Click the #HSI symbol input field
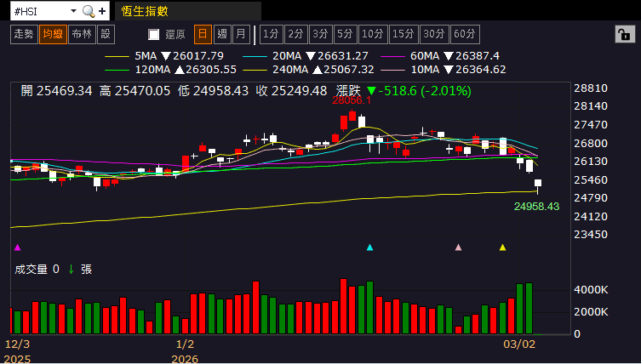Viewport: 641px width, 364px height. pyautogui.click(x=40, y=11)
